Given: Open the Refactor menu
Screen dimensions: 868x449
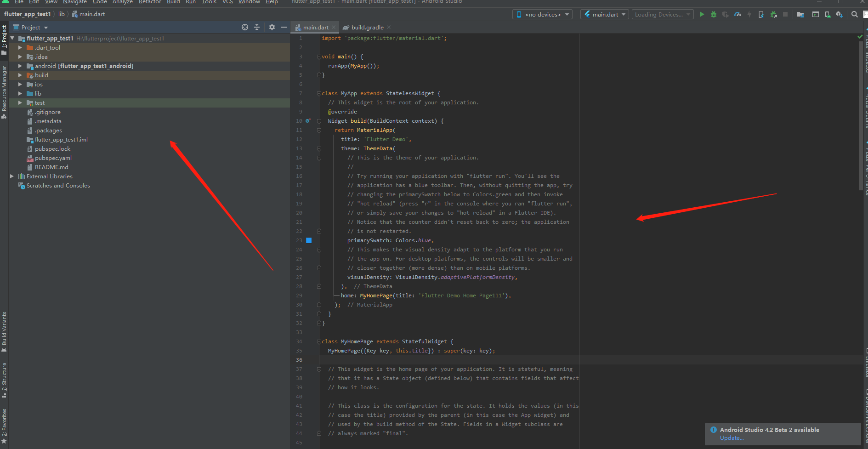Looking at the screenshot, I should click(150, 2).
